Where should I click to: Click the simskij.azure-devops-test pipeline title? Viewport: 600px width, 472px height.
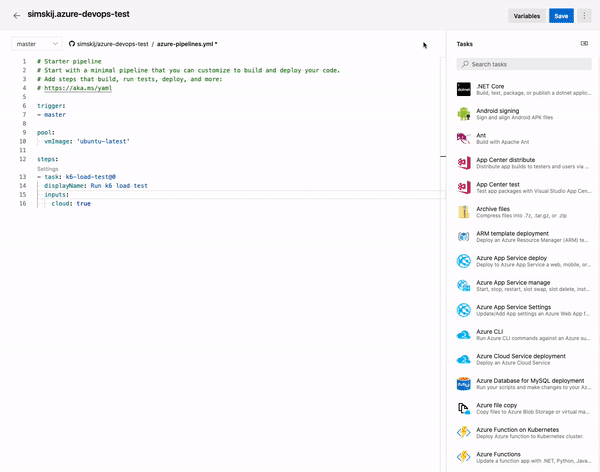pyautogui.click(x=78, y=14)
